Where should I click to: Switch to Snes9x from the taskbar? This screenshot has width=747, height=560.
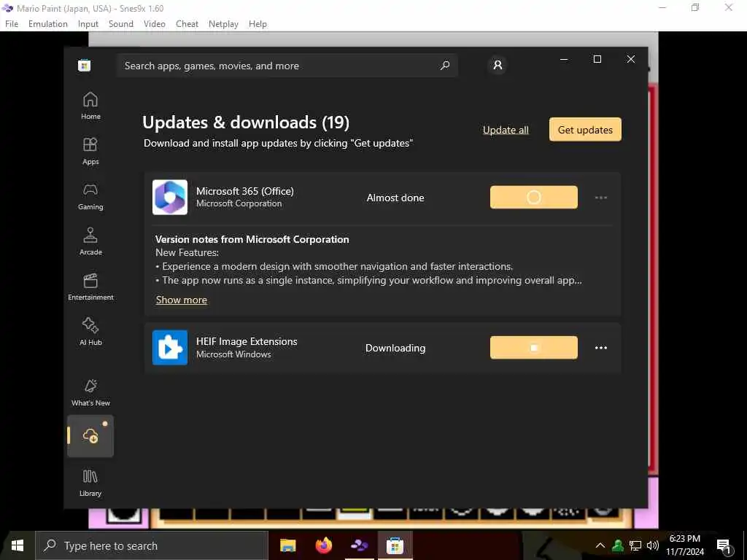click(x=359, y=545)
